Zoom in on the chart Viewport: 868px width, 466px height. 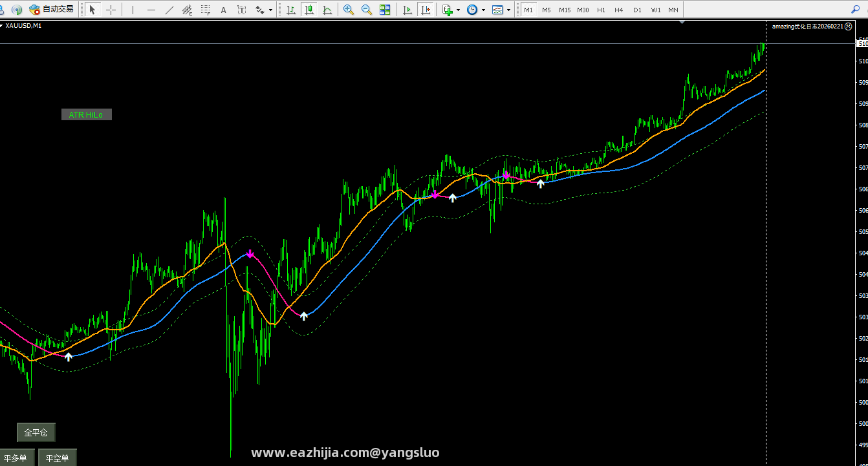[x=349, y=10]
